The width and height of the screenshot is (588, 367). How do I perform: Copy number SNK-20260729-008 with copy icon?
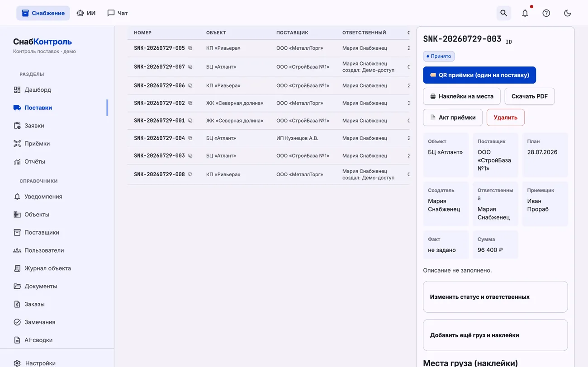coord(190,174)
